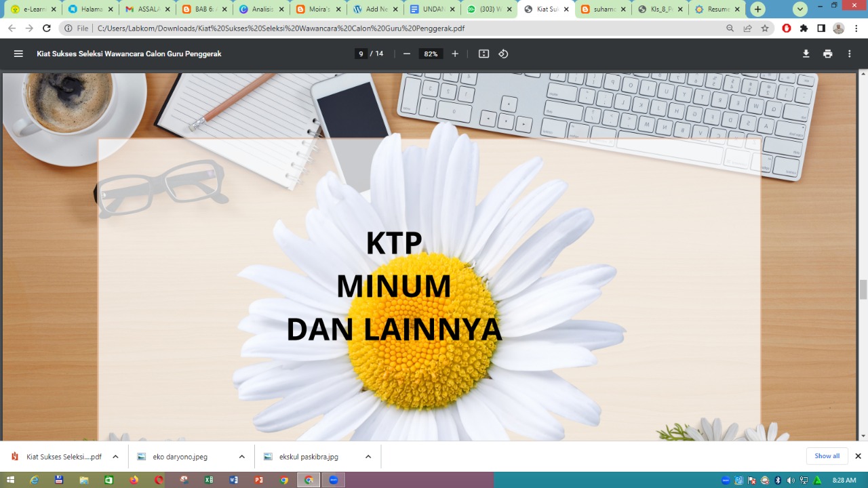Open Excel from the taskbar

pyautogui.click(x=209, y=480)
